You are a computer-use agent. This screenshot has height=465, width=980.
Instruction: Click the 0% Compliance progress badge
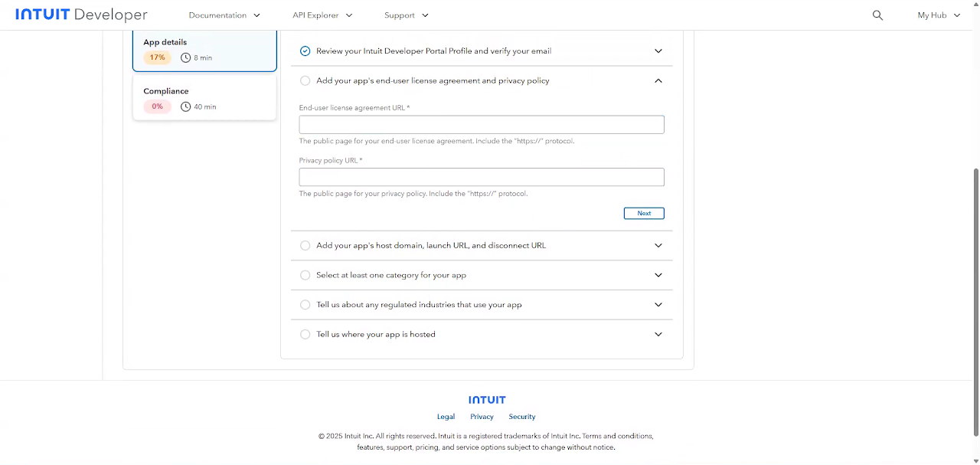(x=157, y=106)
